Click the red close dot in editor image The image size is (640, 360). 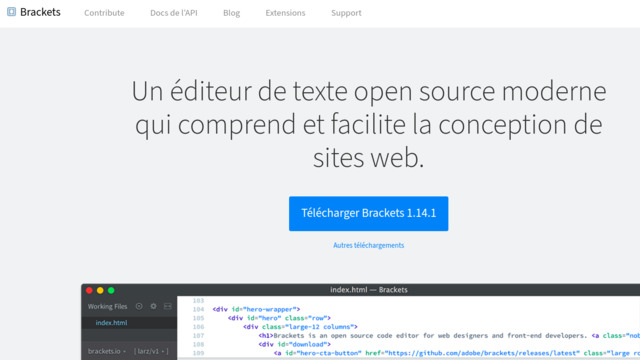click(x=89, y=290)
